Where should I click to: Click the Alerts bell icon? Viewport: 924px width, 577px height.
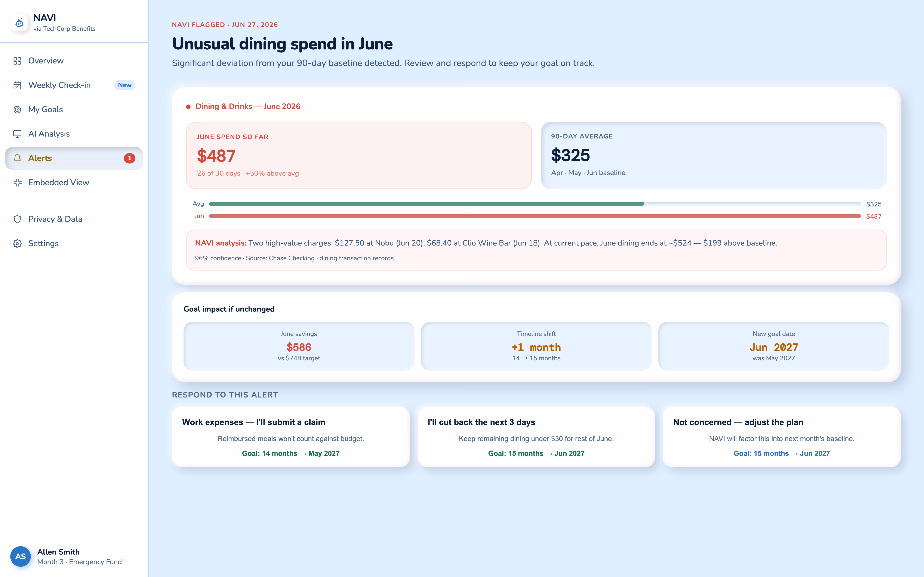[x=17, y=158]
